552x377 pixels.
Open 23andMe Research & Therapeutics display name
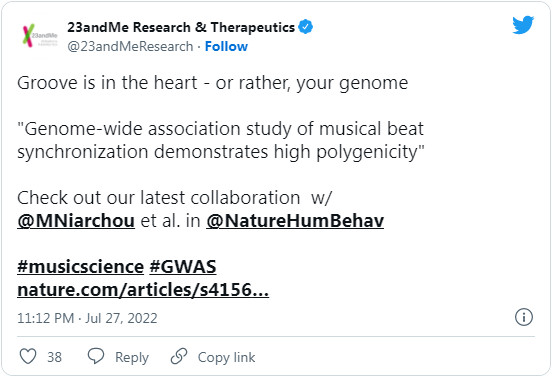point(181,27)
